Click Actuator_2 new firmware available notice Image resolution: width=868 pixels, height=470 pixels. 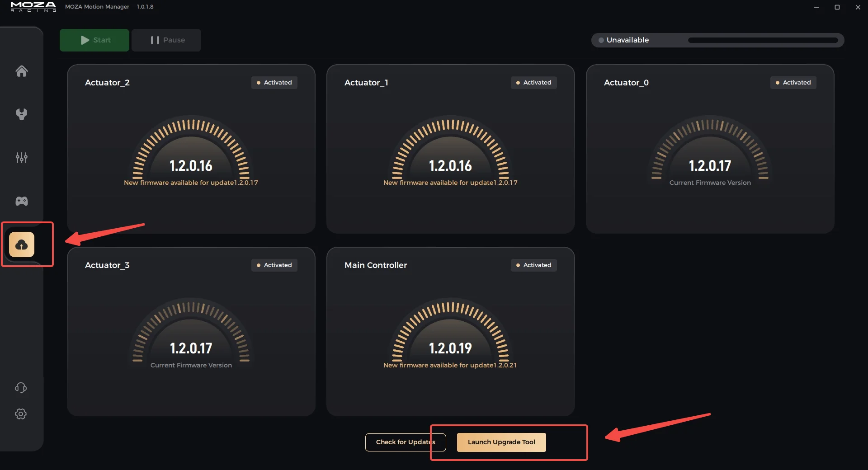tap(191, 183)
